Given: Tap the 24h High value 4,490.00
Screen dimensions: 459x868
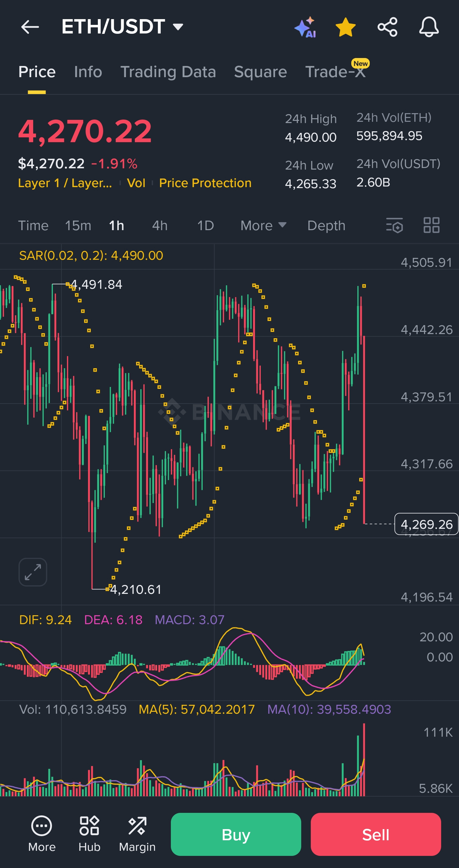Looking at the screenshot, I should coord(311,137).
